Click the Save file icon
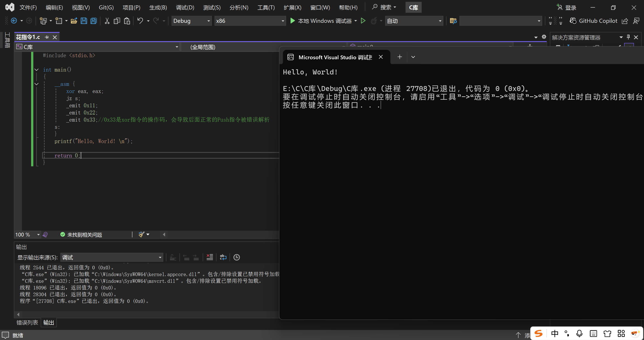The image size is (644, 340). (x=84, y=21)
